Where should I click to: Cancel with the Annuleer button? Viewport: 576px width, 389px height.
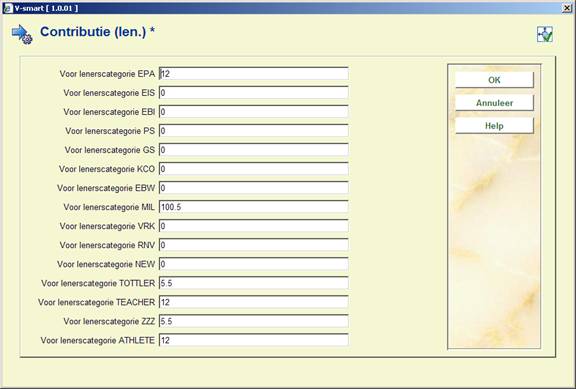coord(494,103)
